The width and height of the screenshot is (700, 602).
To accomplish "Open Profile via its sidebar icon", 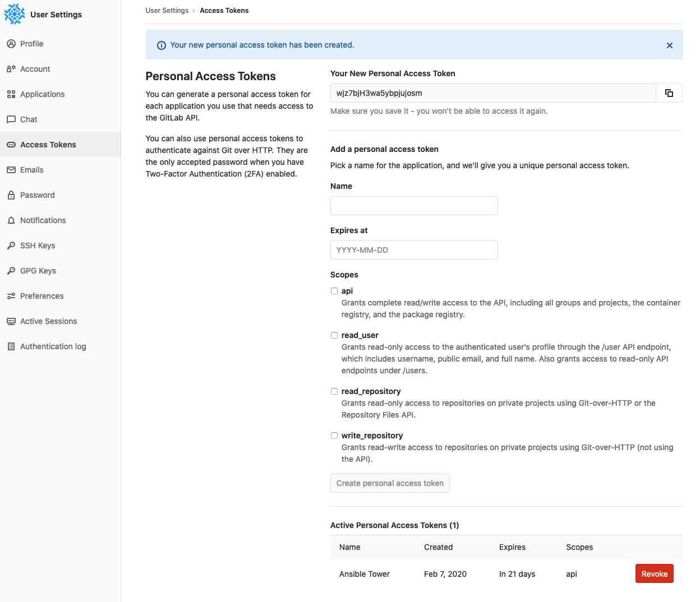I will pos(11,44).
